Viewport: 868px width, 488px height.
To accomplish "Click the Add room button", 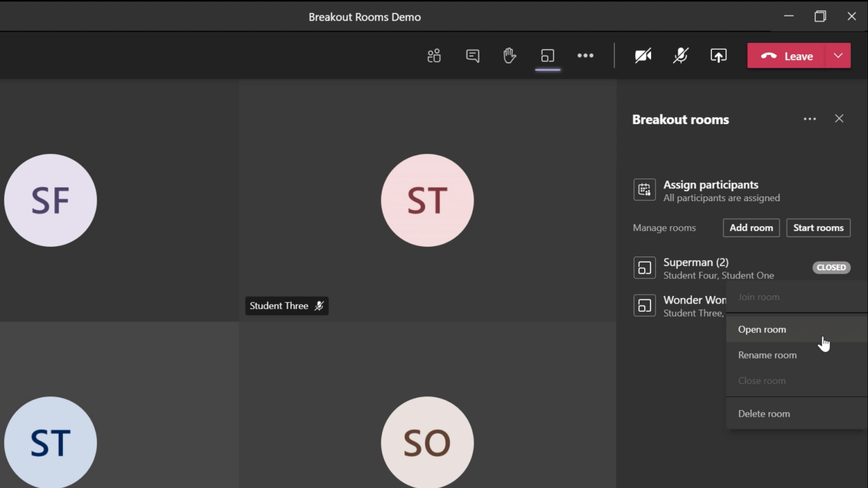I will tap(751, 228).
